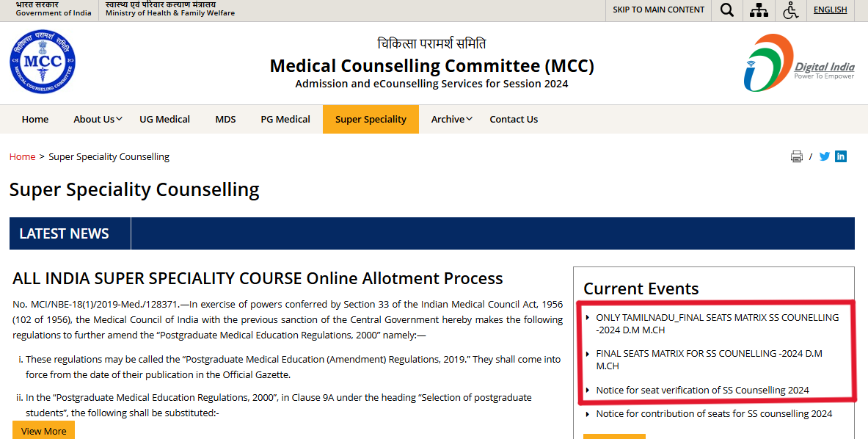Expand the Archive dropdown

448,119
